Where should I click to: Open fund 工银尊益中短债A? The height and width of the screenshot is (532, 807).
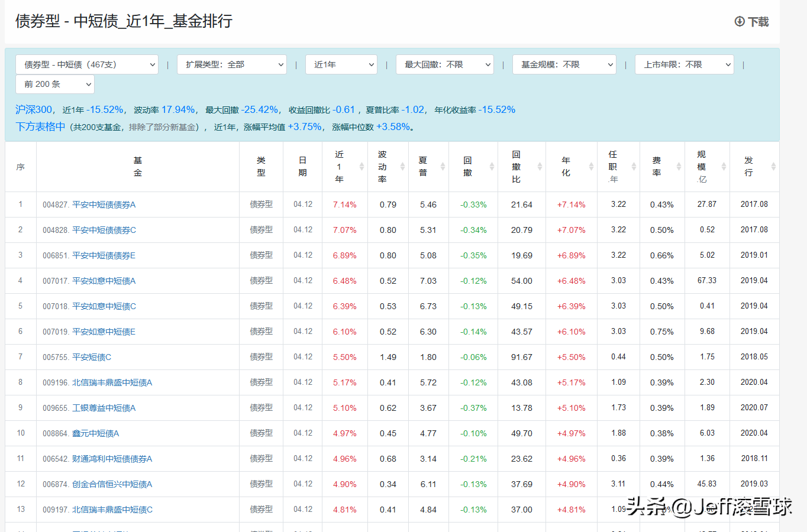coord(104,408)
